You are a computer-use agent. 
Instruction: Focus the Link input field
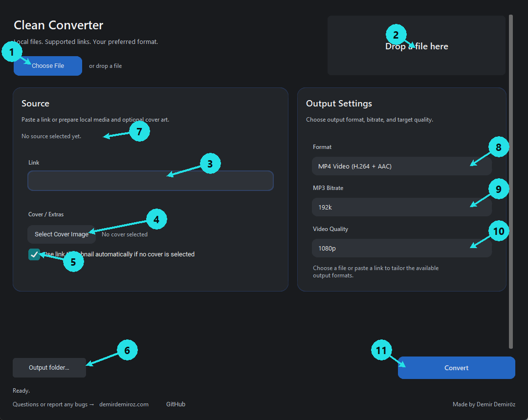click(151, 181)
